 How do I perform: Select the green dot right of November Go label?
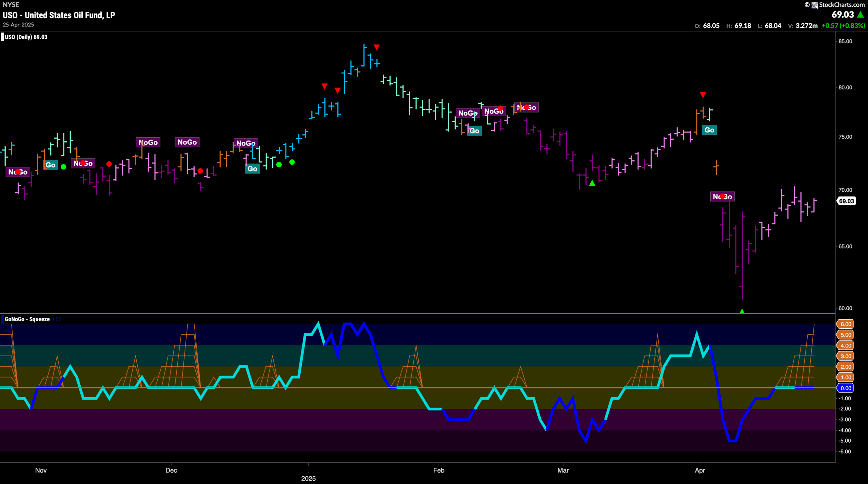(x=63, y=167)
